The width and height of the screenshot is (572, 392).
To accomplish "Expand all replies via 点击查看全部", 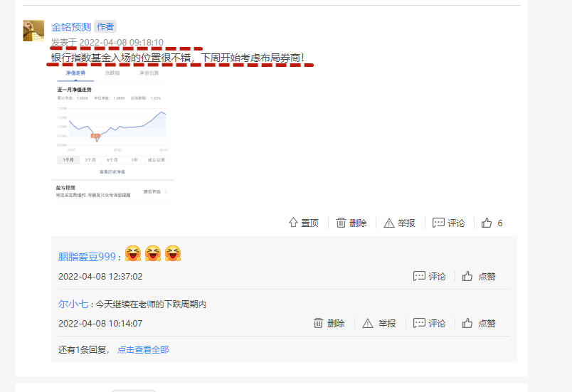I will coord(143,350).
